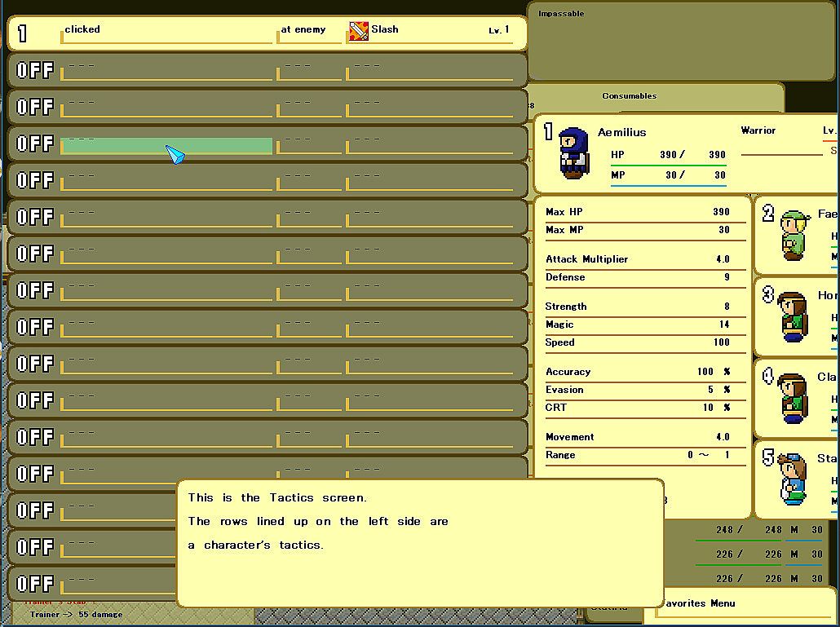The height and width of the screenshot is (627, 840).
Task: Click the number 5 badge on the party card
Action: [768, 457]
